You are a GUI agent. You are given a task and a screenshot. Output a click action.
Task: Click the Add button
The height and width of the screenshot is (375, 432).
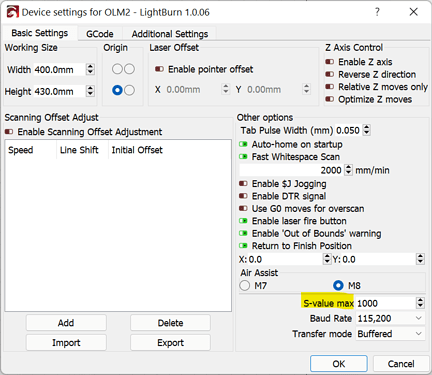[x=66, y=323]
